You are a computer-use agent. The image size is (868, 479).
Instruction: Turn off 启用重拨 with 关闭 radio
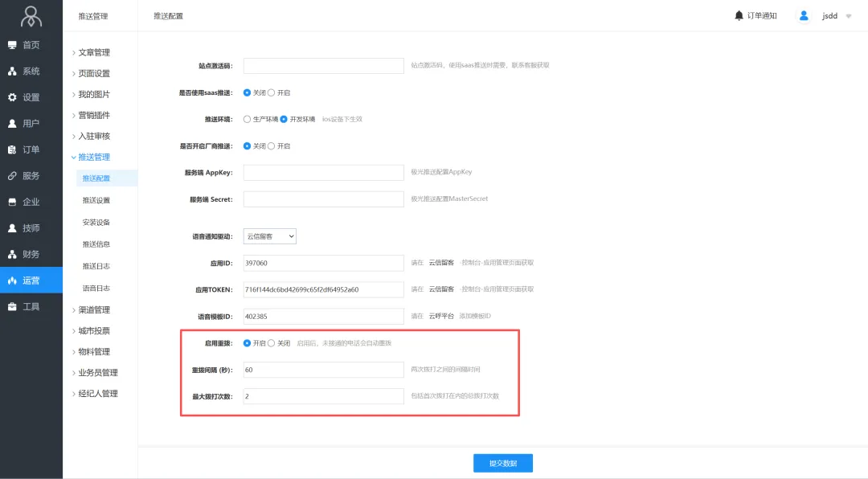coord(272,343)
